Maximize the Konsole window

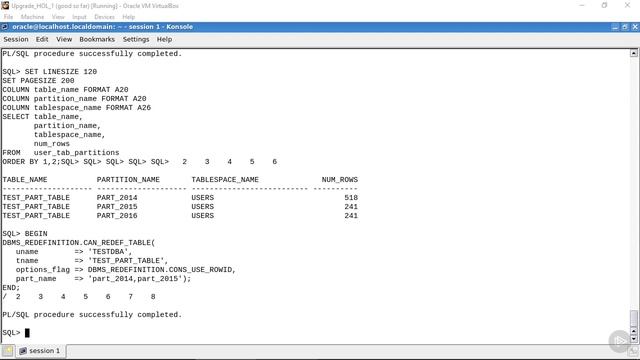625,27
